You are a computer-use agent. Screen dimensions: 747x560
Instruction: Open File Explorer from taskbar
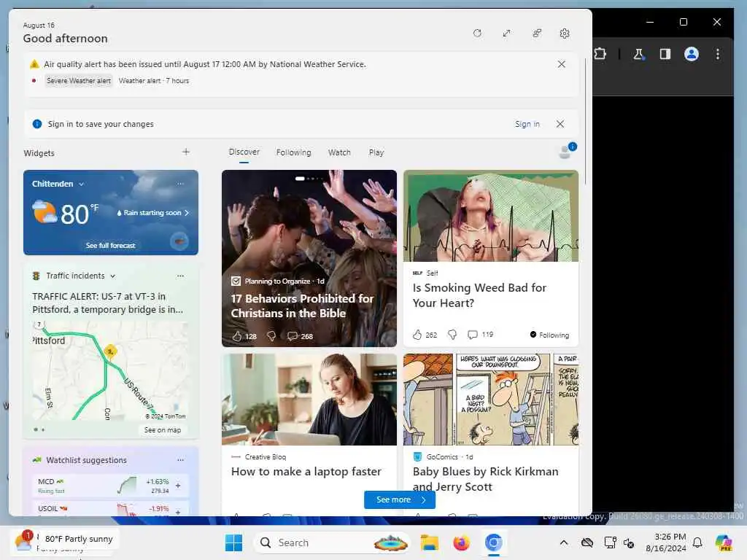coord(429,542)
